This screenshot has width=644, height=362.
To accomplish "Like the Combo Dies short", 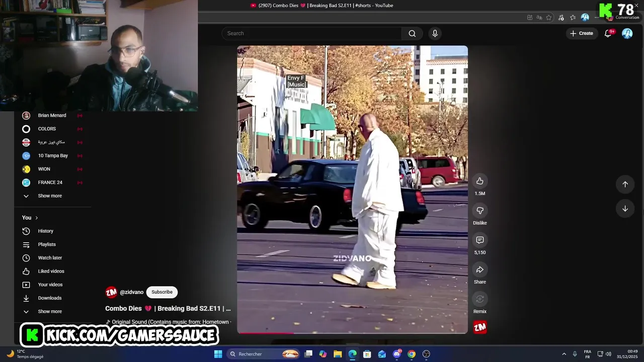I will pyautogui.click(x=479, y=181).
